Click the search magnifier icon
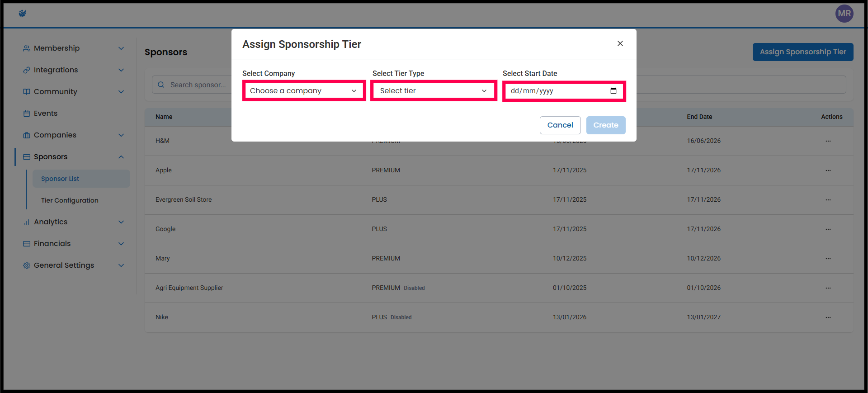Screen dimensions: 868x393 [161, 85]
